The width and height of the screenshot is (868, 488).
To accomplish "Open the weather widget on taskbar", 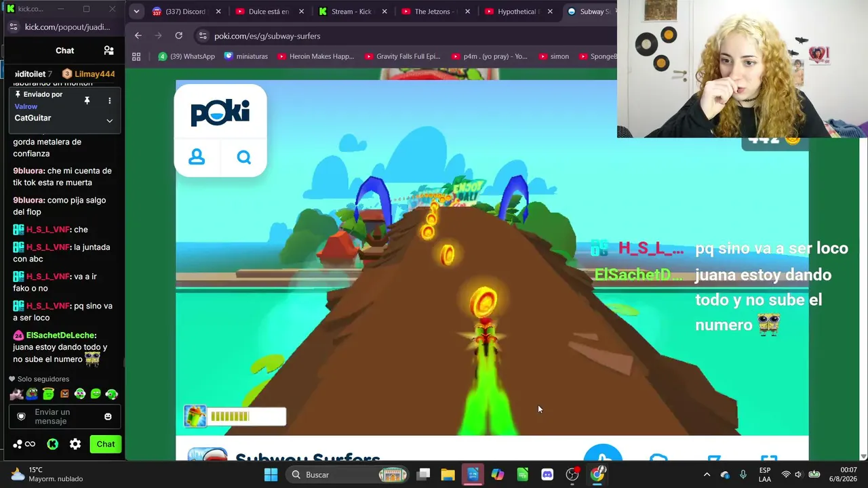I will coord(47,474).
